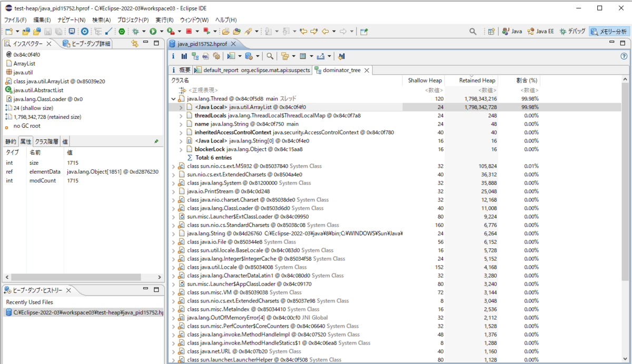Toggle the pin icon in the 属性 panel
The width and height of the screenshot is (632, 364).
click(155, 141)
